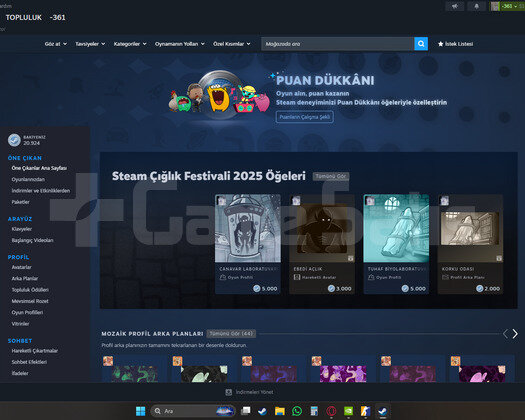This screenshot has width=525, height=420.
Task: Click the Mağazada ara search field
Action: click(x=338, y=44)
